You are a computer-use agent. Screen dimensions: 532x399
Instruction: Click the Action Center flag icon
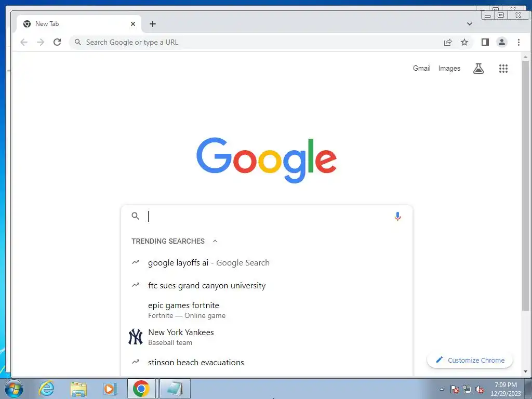pyautogui.click(x=455, y=389)
